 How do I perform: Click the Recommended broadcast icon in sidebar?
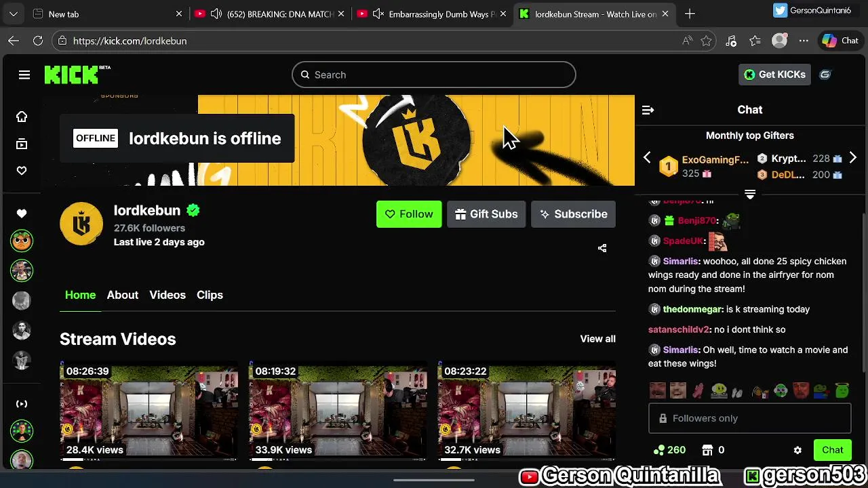(22, 404)
